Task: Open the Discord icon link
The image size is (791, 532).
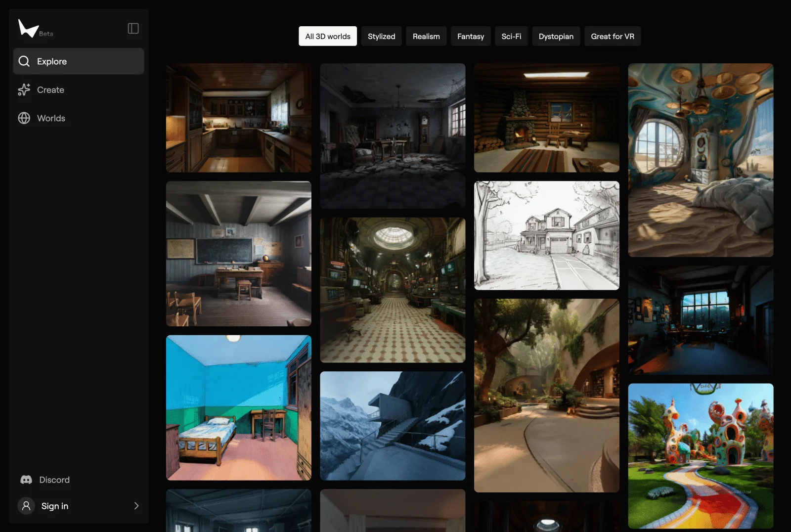Action: [26, 480]
